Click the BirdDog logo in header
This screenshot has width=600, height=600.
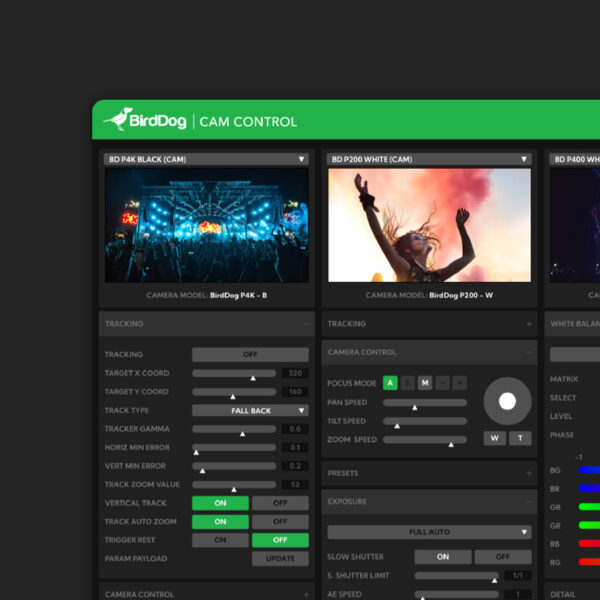point(145,120)
